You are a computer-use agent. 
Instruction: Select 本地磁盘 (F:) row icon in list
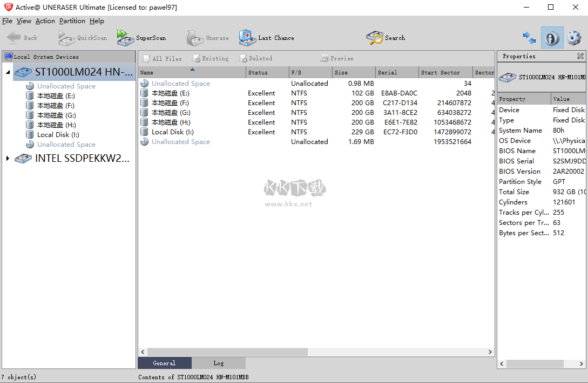144,102
